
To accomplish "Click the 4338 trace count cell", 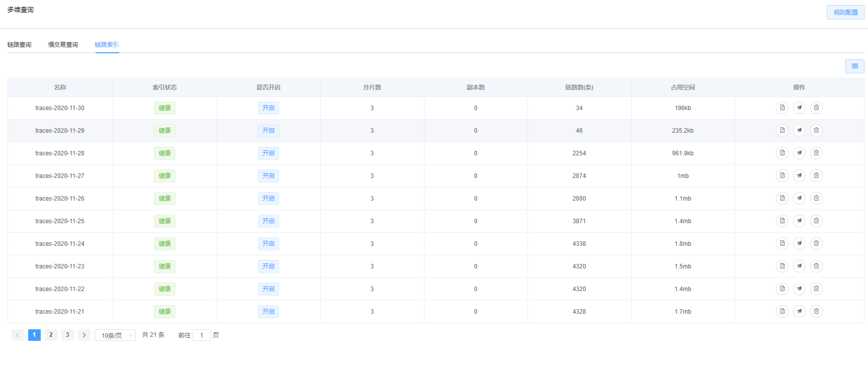I will click(x=579, y=244).
